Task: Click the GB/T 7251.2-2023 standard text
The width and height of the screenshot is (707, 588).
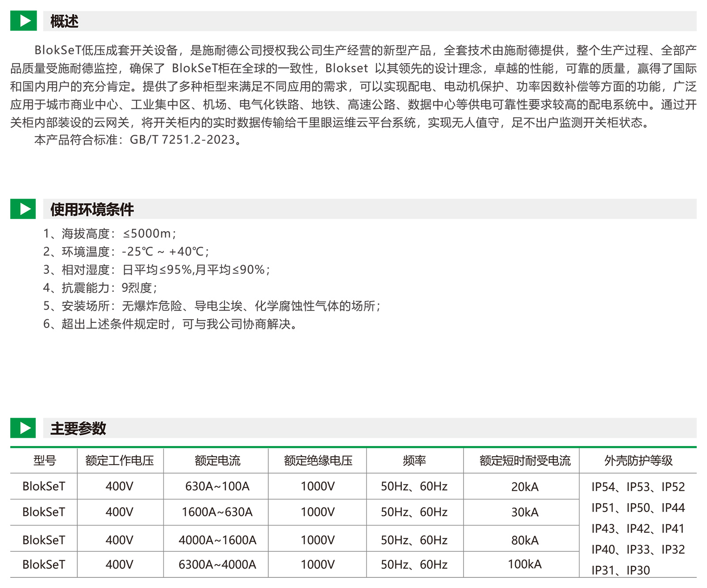Action: (182, 140)
